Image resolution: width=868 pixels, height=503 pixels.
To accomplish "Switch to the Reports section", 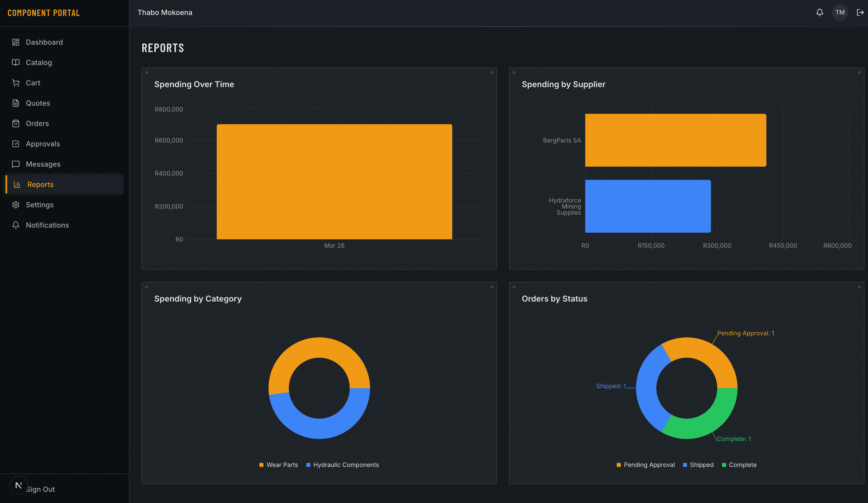I will (40, 184).
